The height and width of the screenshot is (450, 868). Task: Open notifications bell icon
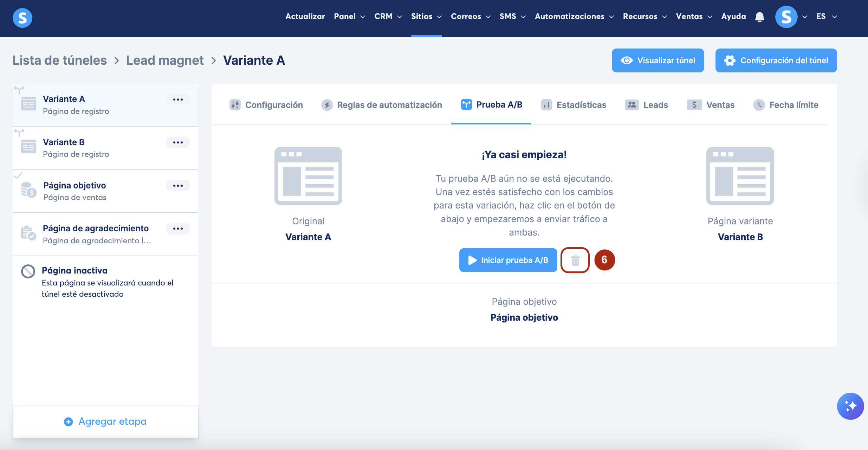coord(759,17)
